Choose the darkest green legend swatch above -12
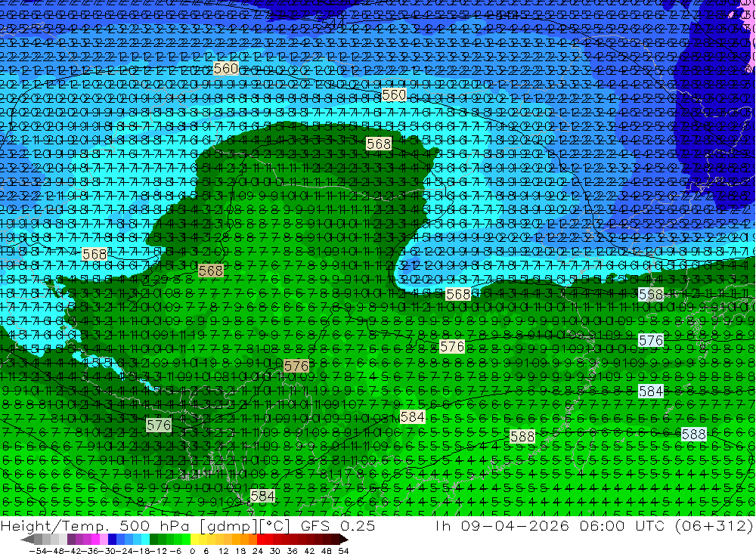 153,540
